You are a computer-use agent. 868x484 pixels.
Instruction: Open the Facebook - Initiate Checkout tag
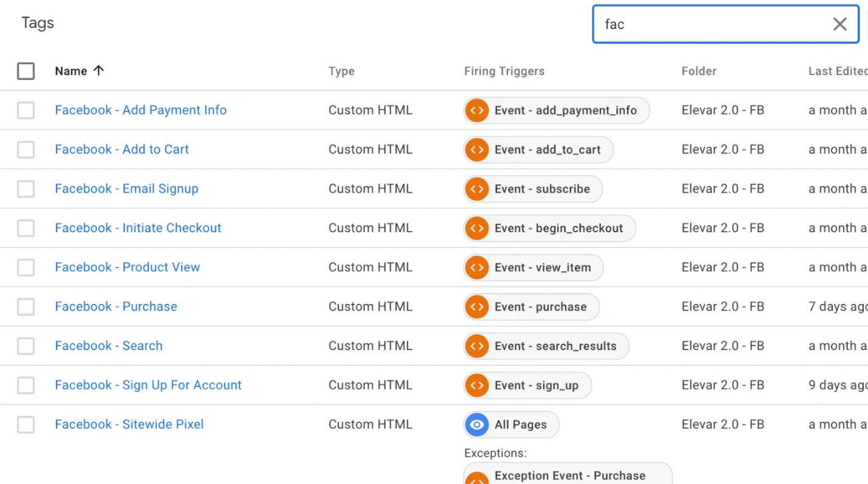pyautogui.click(x=138, y=228)
